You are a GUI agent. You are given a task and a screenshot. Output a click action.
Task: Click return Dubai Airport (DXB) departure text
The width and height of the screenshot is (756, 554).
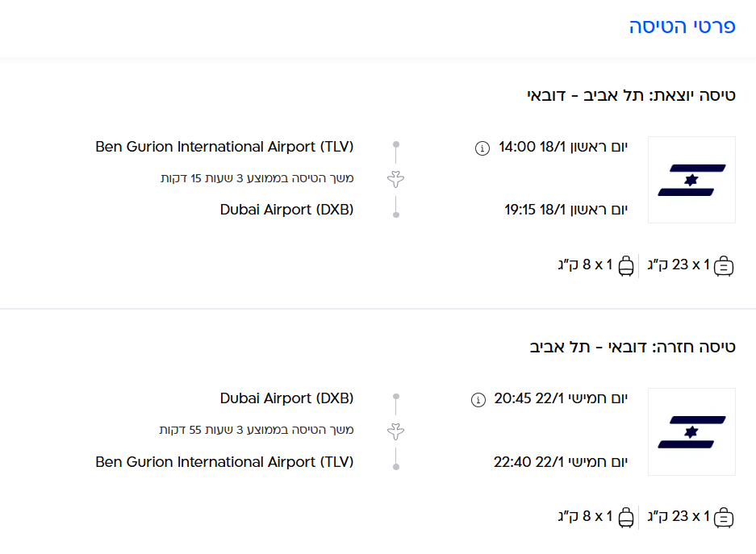[286, 398]
